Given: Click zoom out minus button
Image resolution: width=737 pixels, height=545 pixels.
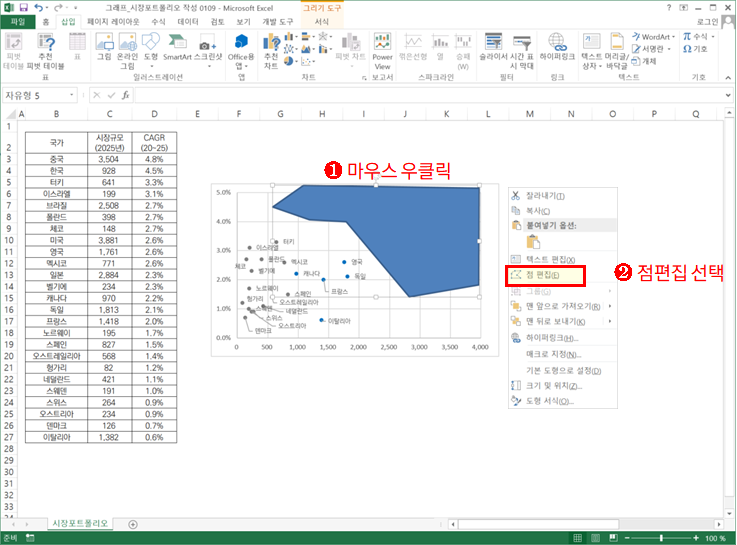Looking at the screenshot, I should 627,538.
